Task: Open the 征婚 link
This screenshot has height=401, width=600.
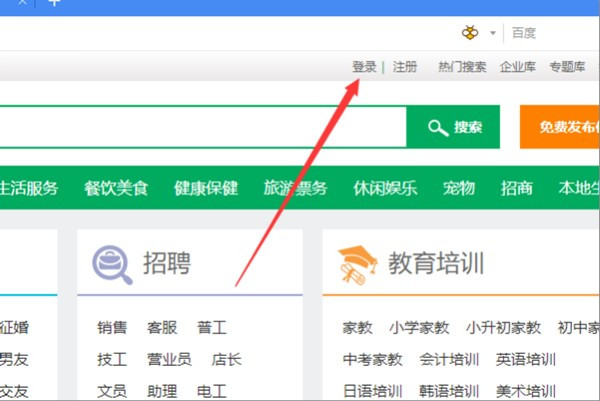Action: (x=15, y=328)
